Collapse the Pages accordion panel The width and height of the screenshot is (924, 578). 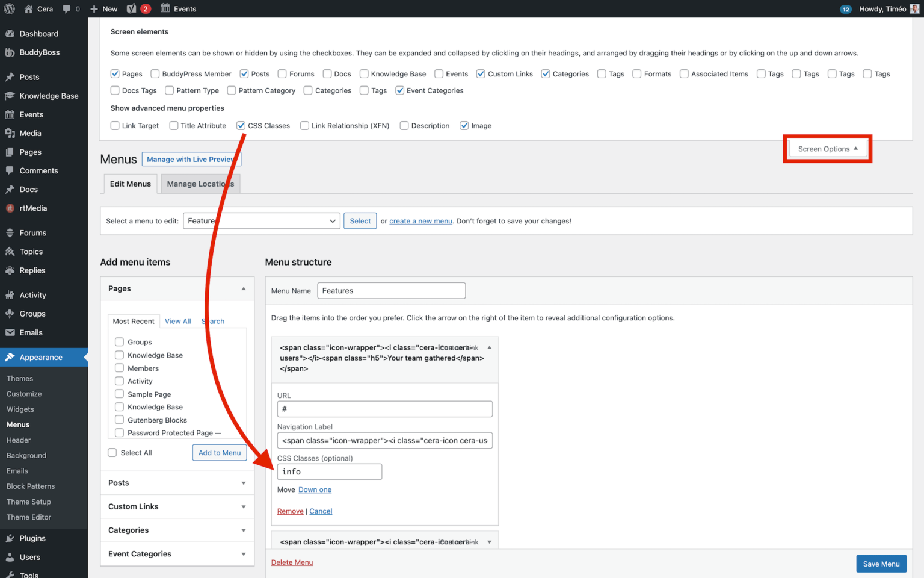244,288
